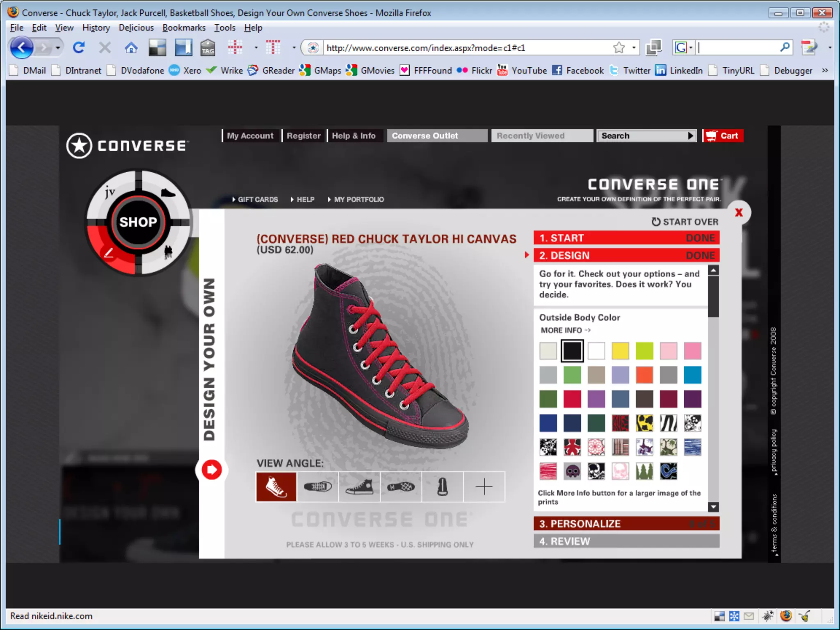
Task: Open the shopping Cart
Action: [723, 136]
